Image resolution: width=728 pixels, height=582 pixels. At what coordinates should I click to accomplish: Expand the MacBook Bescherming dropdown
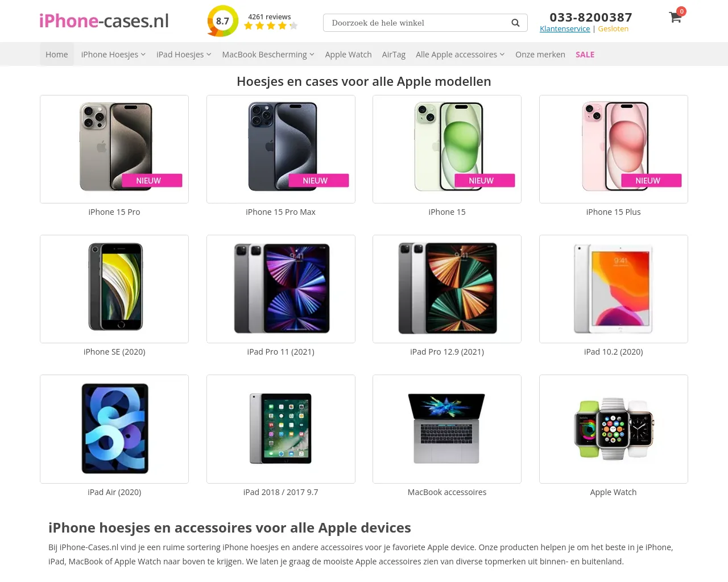tap(268, 55)
